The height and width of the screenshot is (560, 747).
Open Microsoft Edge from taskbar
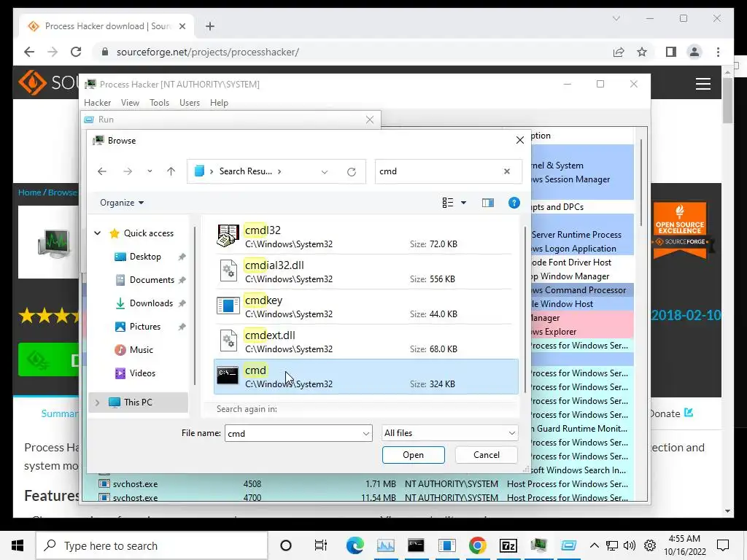(x=355, y=545)
